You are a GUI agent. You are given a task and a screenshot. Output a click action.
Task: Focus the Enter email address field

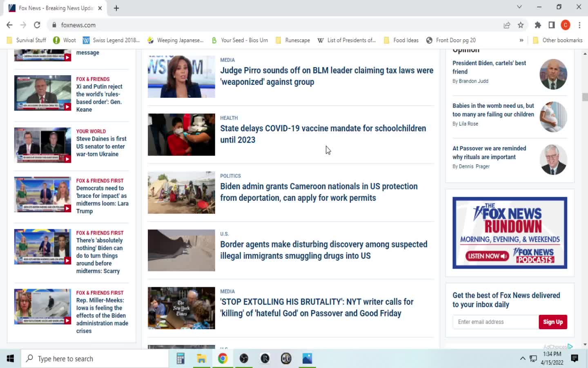coord(495,322)
